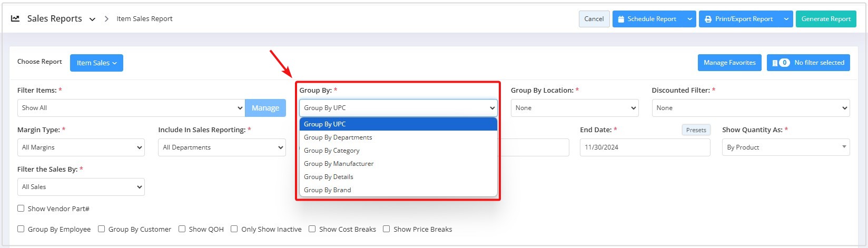Open the Item Sales report chooser
Screen dimensions: 868x248
pyautogui.click(x=96, y=63)
